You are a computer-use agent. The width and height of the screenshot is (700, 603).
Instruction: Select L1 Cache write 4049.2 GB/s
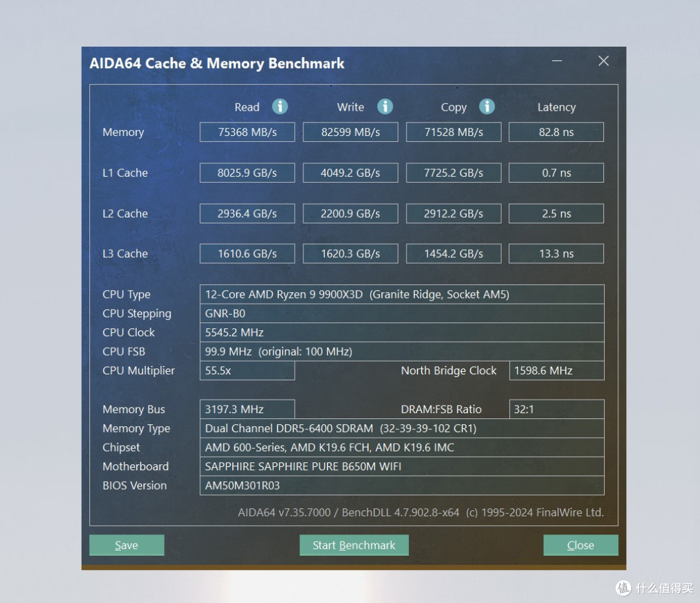coord(351,172)
